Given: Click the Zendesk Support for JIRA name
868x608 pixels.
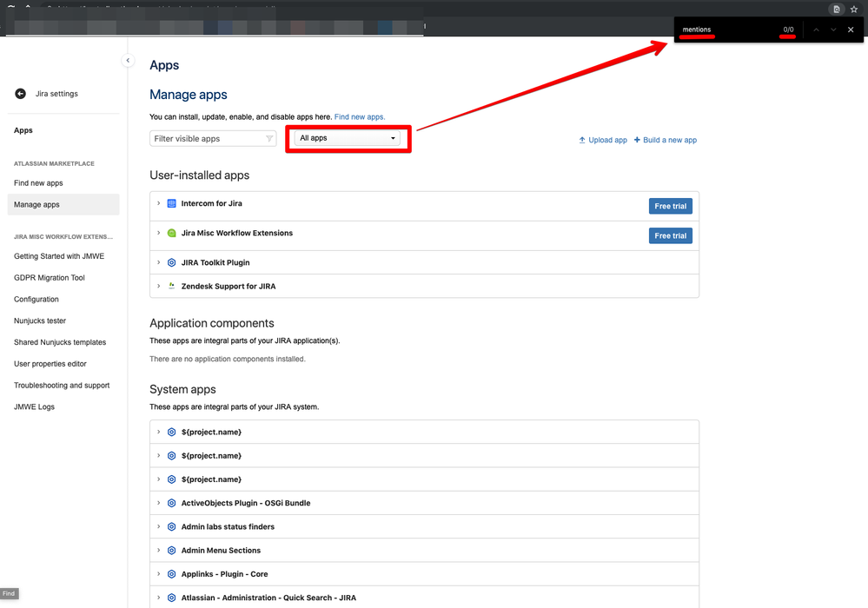Looking at the screenshot, I should (228, 286).
